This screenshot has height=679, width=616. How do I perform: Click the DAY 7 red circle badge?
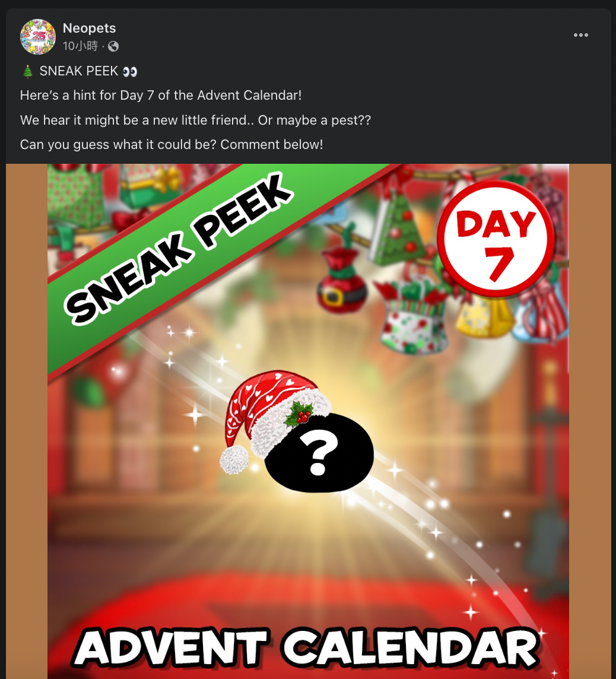[496, 239]
